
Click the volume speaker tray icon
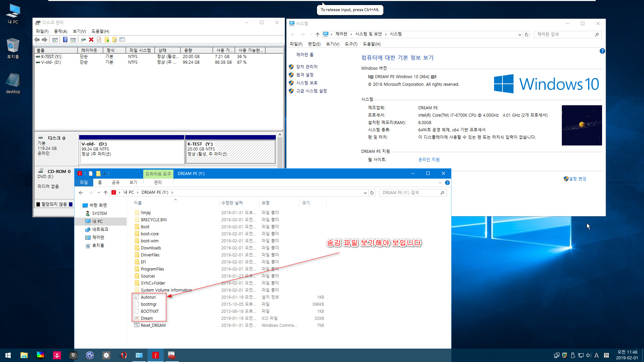tap(589, 355)
